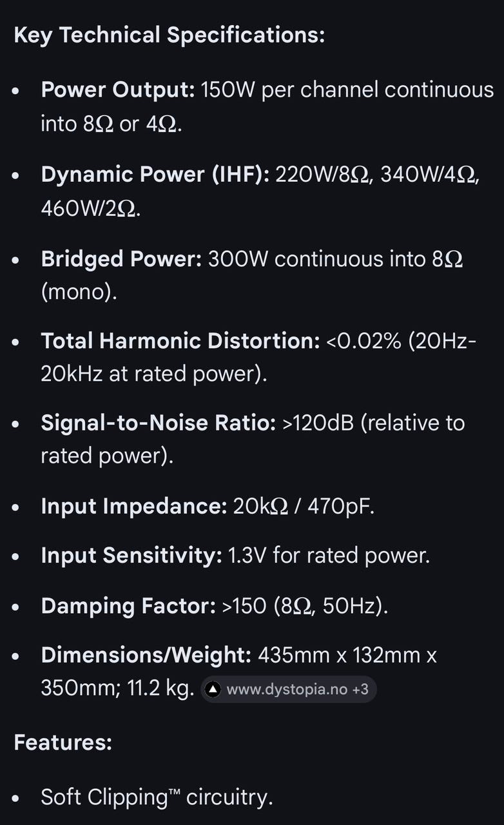Click the triangle icon in the dystopia.no source chip
504x825 pixels.
(213, 689)
